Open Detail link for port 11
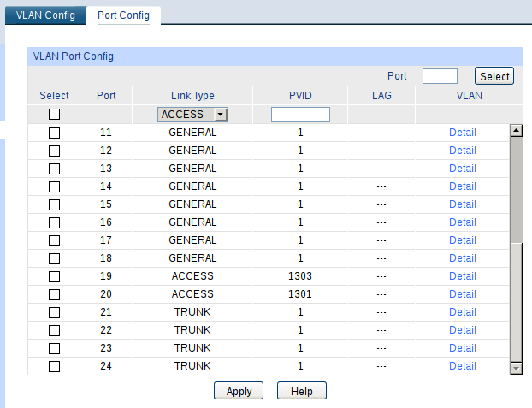532x408 pixels. click(463, 133)
